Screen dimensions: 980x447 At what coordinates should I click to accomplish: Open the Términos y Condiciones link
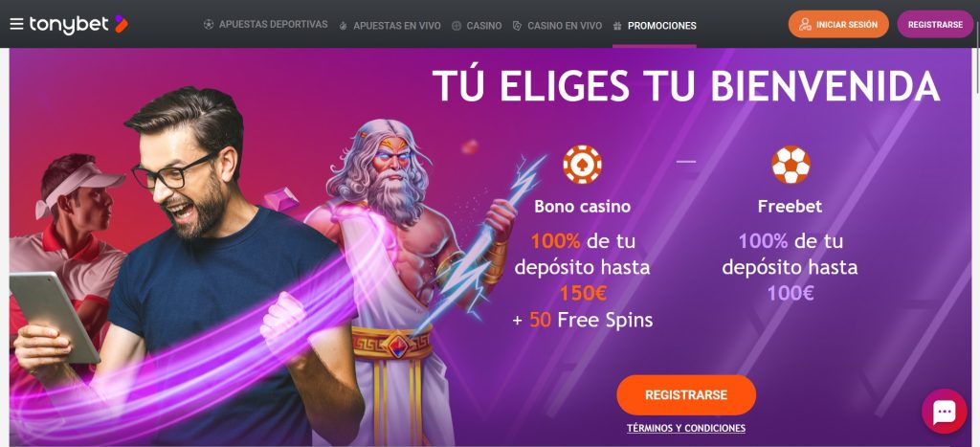click(686, 428)
